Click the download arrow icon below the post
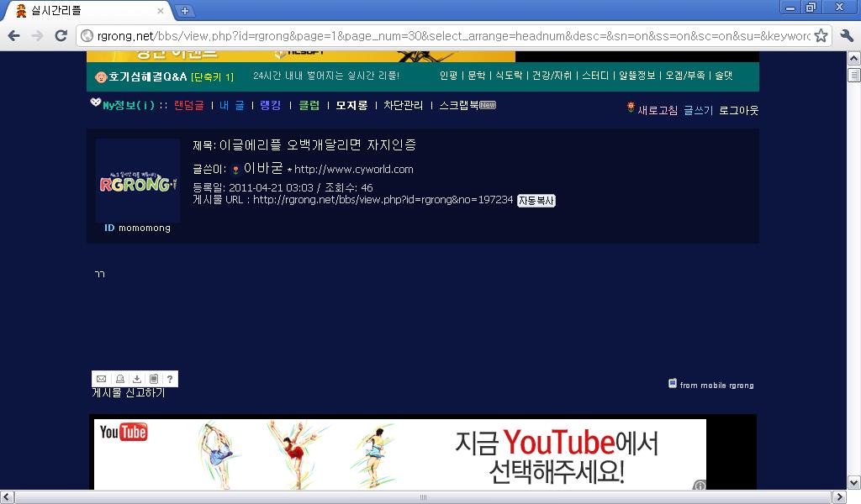This screenshot has height=504, width=861. 137,379
